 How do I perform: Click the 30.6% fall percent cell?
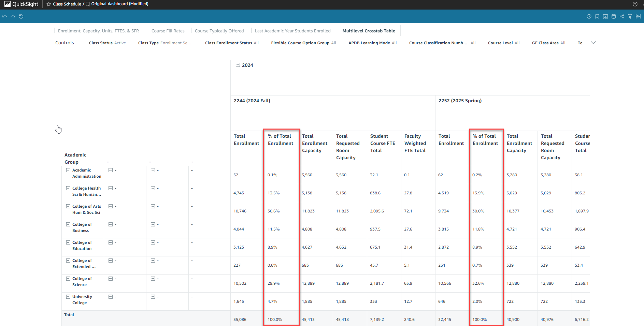pyautogui.click(x=274, y=211)
